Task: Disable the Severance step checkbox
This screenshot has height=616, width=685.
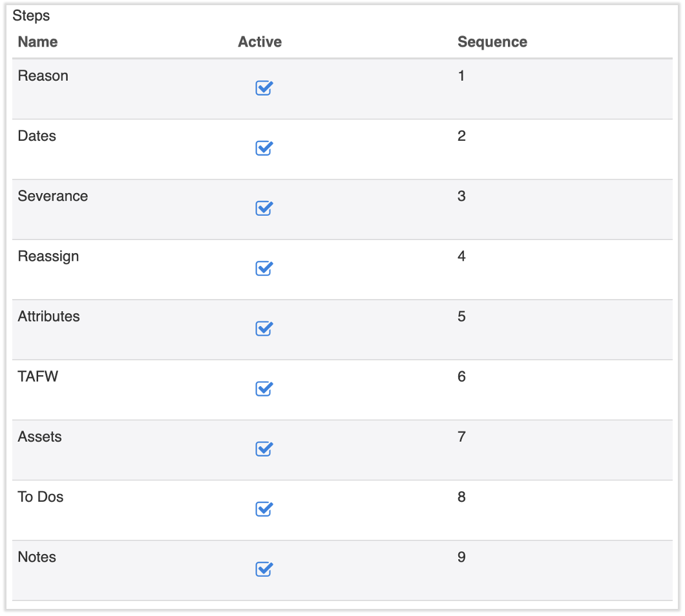Action: [264, 209]
